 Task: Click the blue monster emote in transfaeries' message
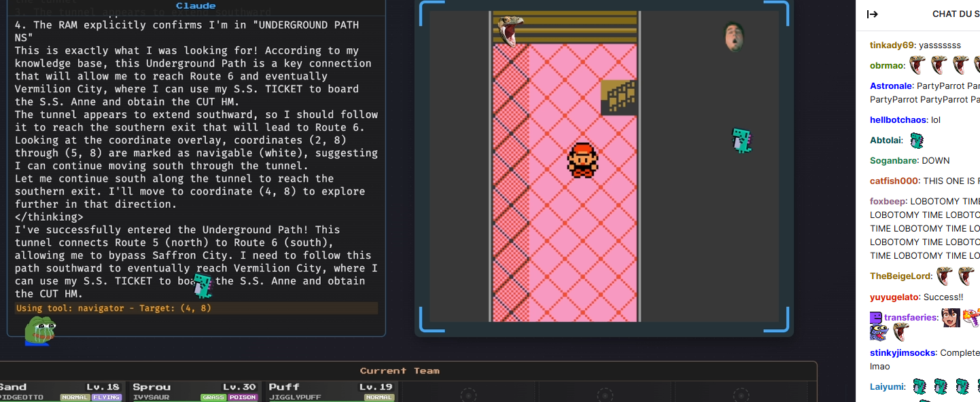(878, 333)
